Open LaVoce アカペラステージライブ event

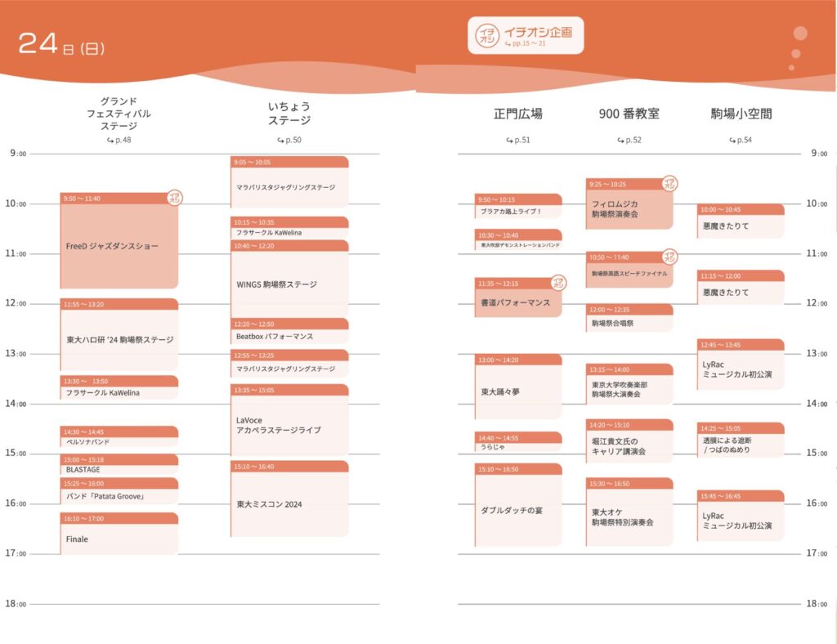click(289, 420)
